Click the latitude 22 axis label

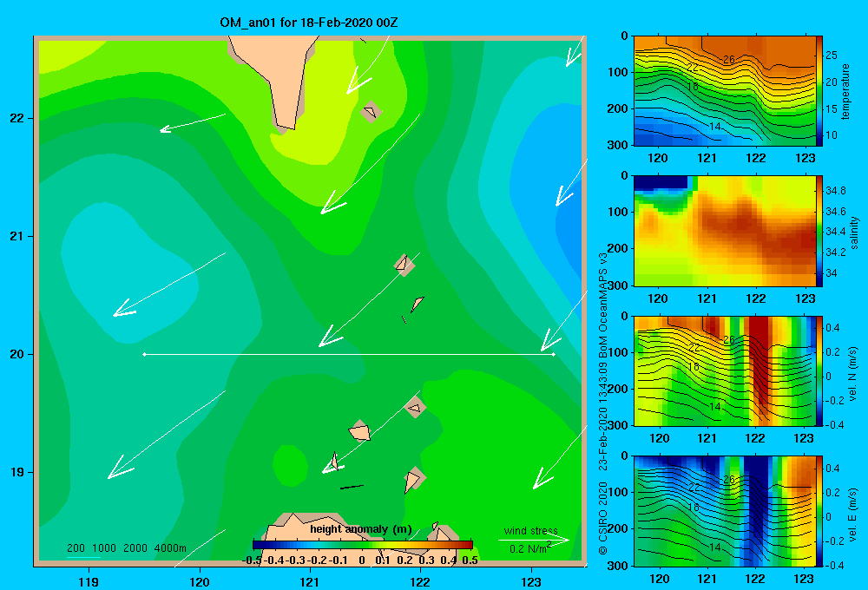coord(16,118)
